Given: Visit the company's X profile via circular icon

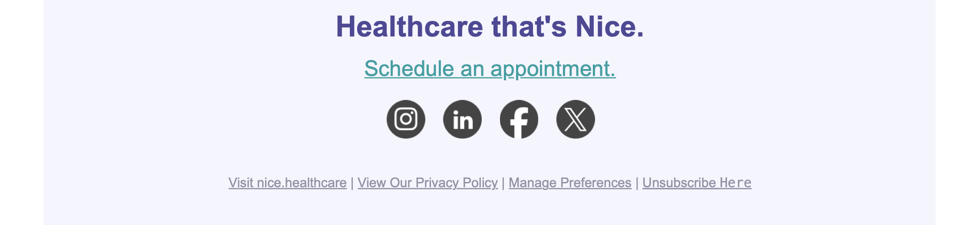Looking at the screenshot, I should pyautogui.click(x=576, y=119).
